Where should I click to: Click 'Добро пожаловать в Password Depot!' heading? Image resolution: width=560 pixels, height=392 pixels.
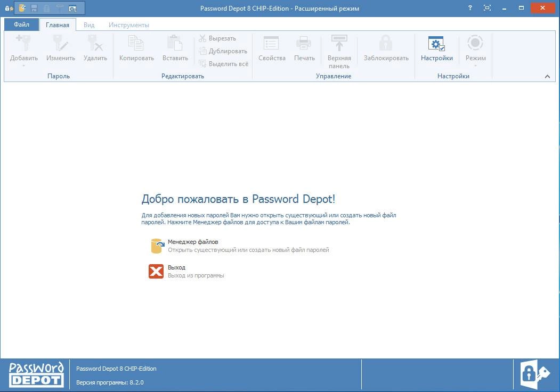click(x=238, y=199)
